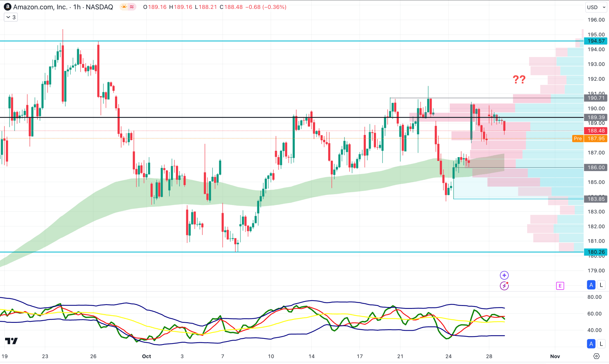
Task: Open chart settings gear icon
Action: click(x=596, y=356)
